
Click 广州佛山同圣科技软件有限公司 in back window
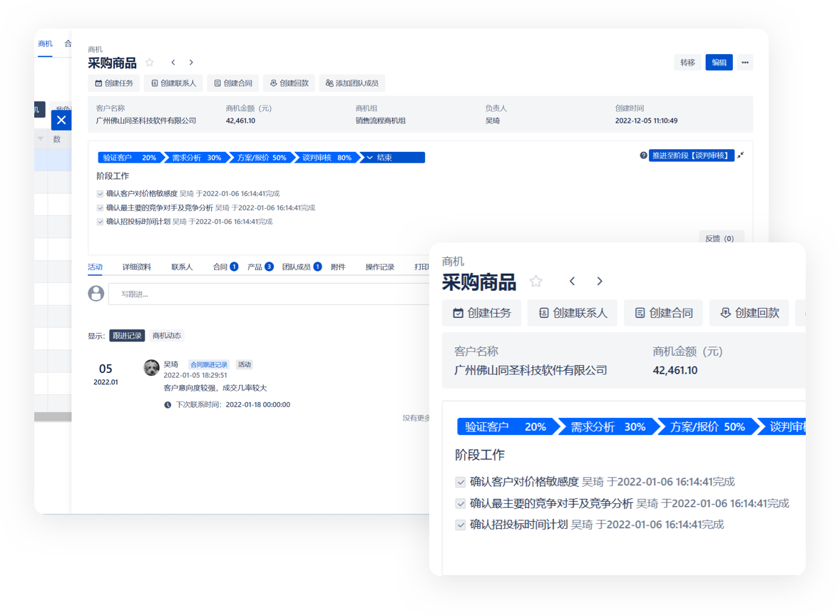coord(145,121)
